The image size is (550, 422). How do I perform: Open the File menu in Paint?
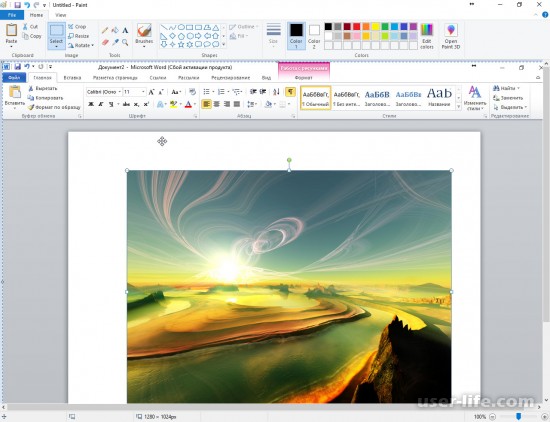(x=12, y=15)
